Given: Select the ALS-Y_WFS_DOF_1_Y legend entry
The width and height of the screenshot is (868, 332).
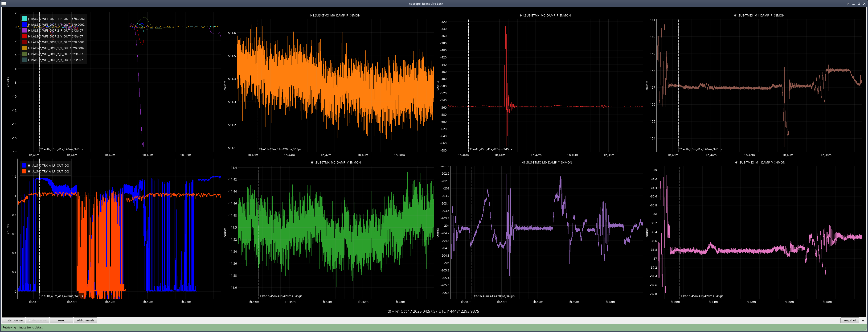Looking at the screenshot, I should [x=56, y=48].
